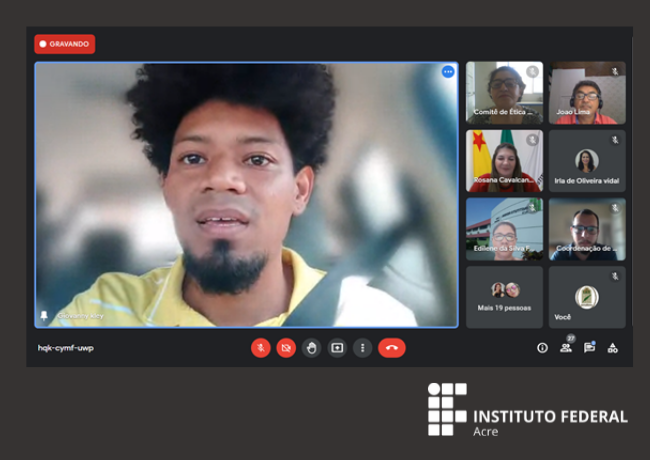Click the pin icon on main video
650x460 pixels.
[x=44, y=315]
